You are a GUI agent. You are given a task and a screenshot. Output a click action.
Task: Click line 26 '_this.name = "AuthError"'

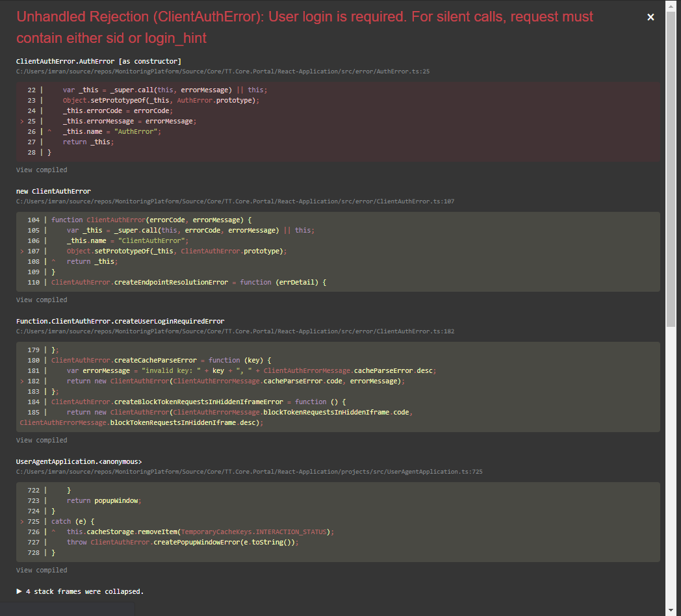click(112, 132)
